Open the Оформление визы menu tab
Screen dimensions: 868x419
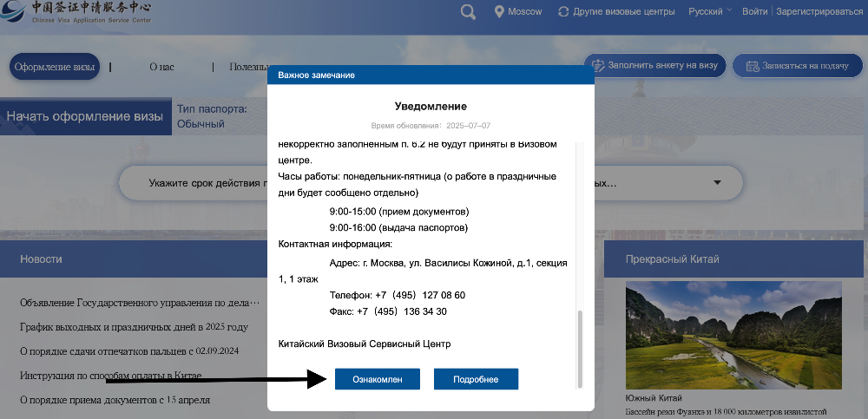pyautogui.click(x=54, y=67)
